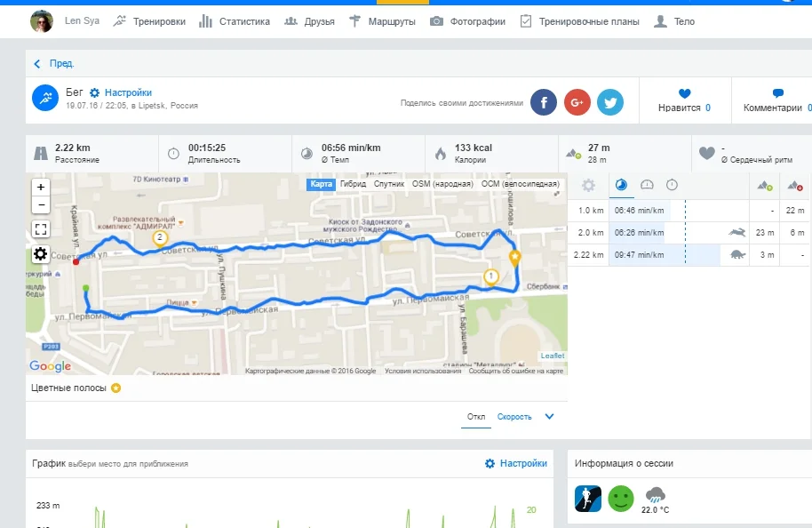The width and height of the screenshot is (812, 528).
Task: Open map settings gear on map
Action: 41,254
